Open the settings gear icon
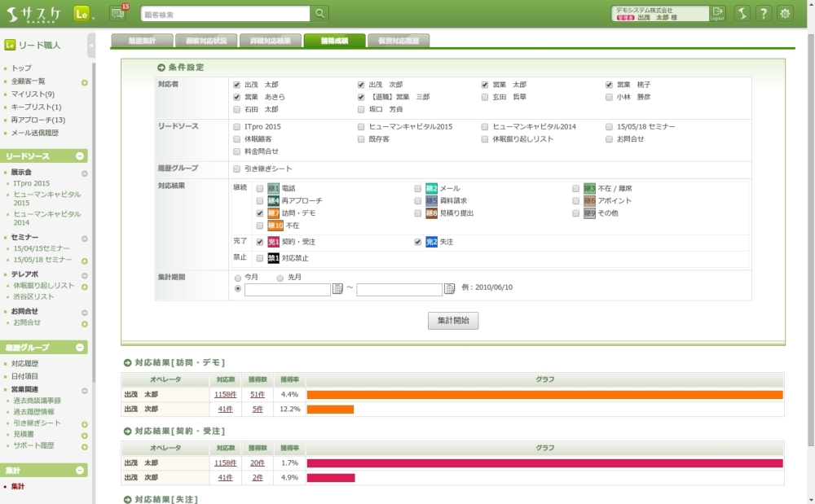This screenshot has width=815, height=504. pos(785,14)
